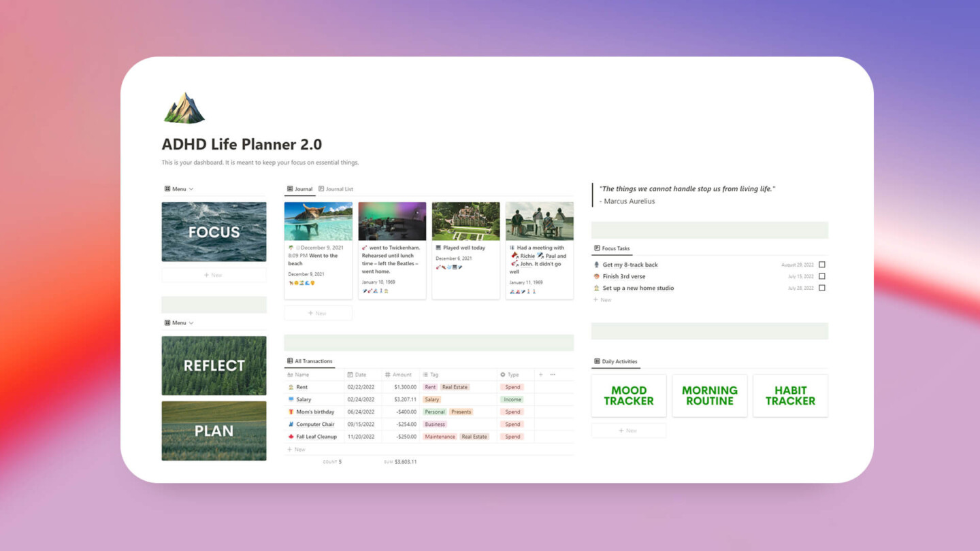Click the Mom's birthday gift icon

(291, 412)
